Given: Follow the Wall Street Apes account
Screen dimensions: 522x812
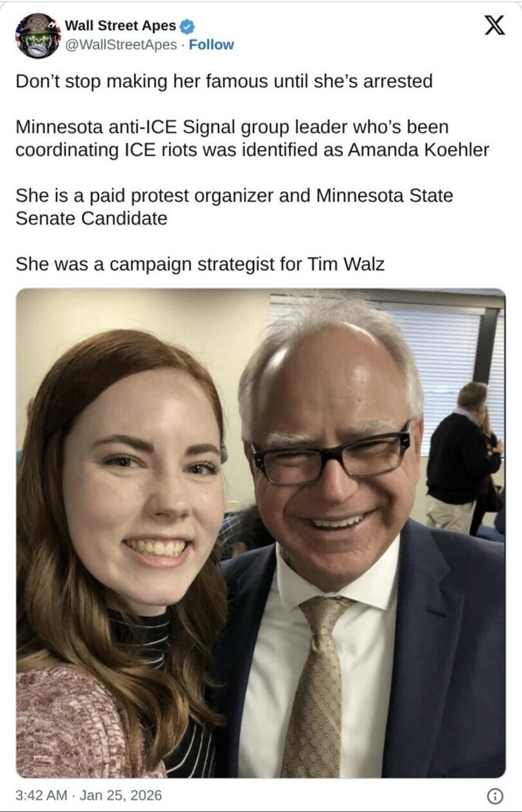Looking at the screenshot, I should pyautogui.click(x=211, y=45).
